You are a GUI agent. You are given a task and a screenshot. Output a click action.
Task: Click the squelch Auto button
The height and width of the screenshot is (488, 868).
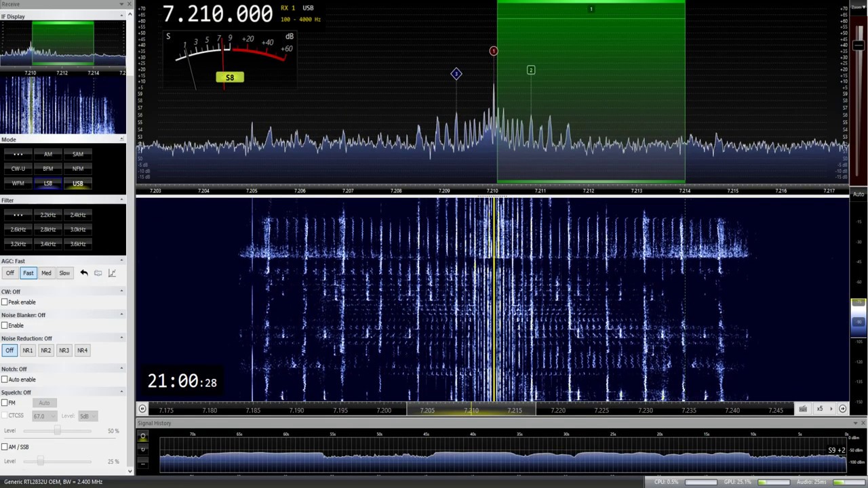[44, 403]
